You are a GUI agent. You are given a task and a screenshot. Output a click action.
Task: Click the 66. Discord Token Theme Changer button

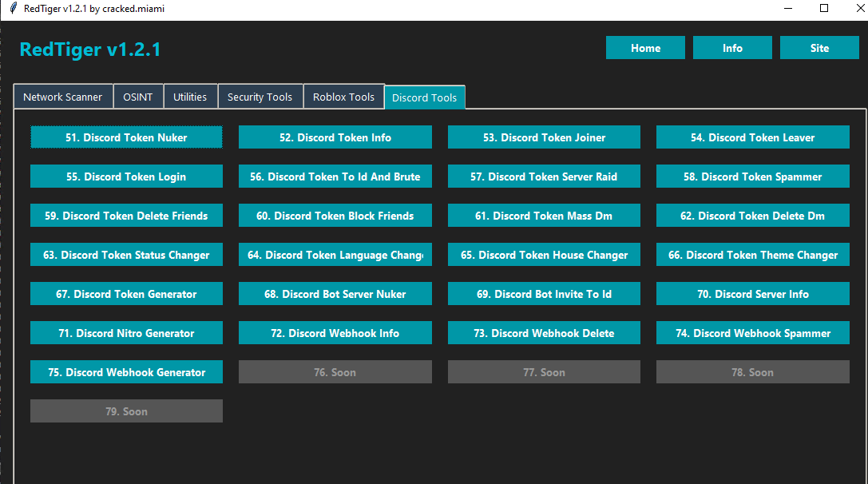click(x=753, y=255)
